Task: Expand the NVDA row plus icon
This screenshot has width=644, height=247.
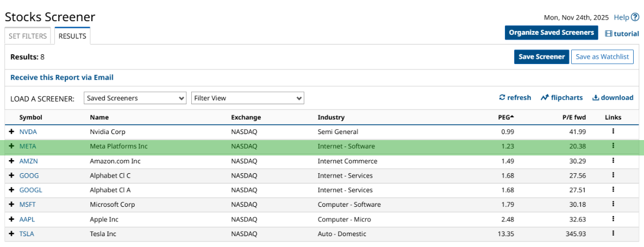Action: (11, 132)
